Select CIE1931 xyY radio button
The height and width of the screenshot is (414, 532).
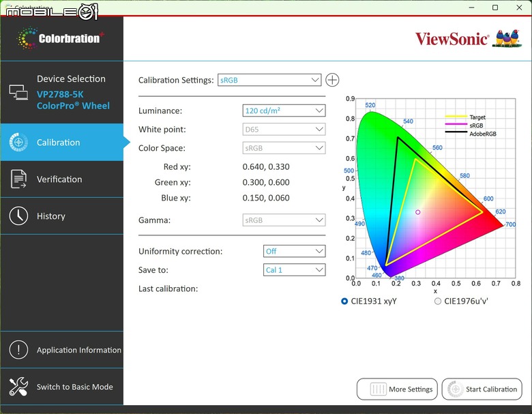tap(344, 301)
